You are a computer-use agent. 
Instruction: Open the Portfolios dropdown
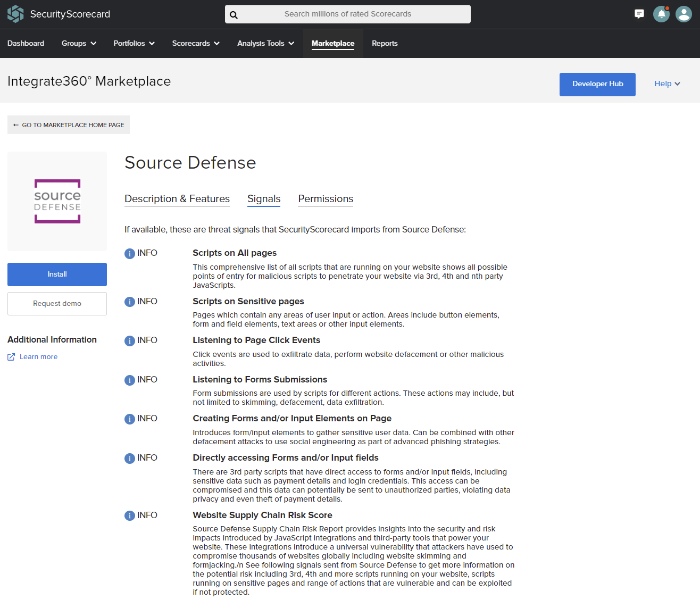[134, 43]
